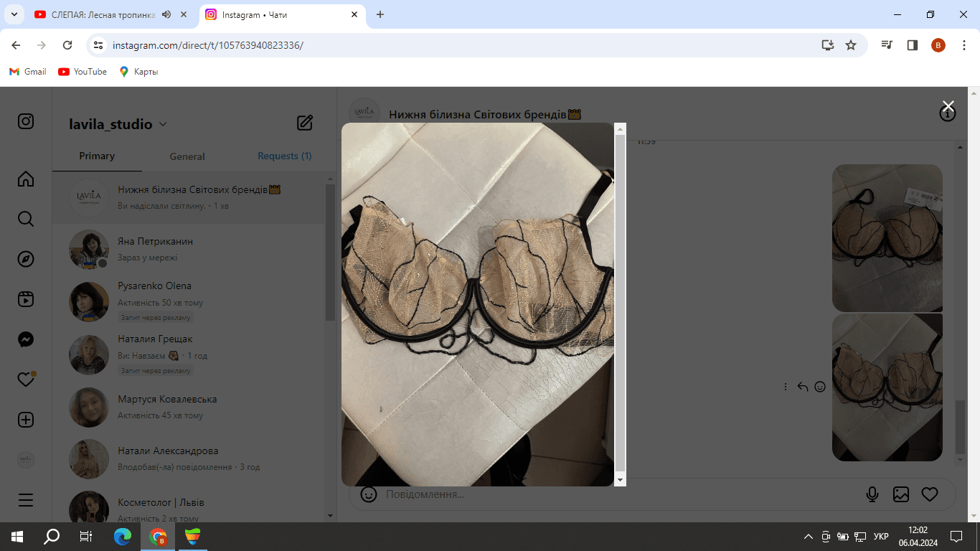Click the emoji icon in the message box
This screenshot has height=551, width=980.
[369, 494]
